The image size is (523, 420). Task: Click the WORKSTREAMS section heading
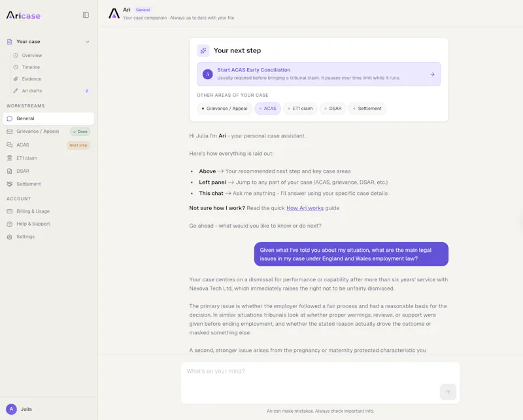[x=25, y=106]
